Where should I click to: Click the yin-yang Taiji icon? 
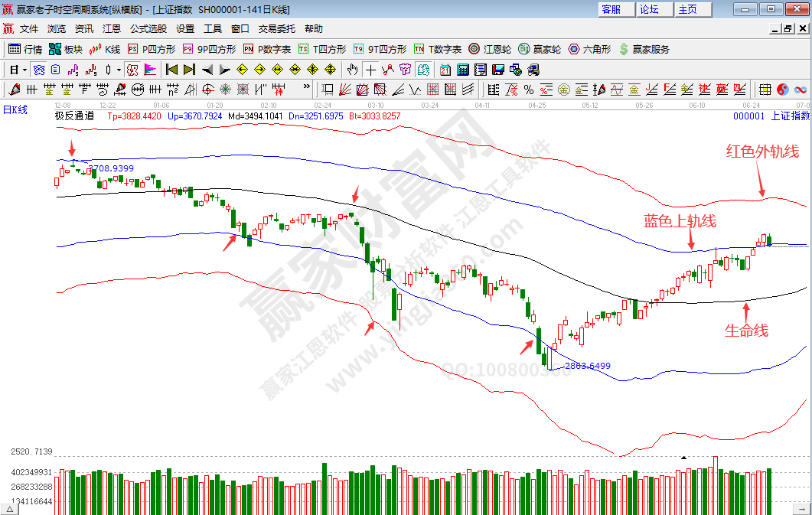782,90
